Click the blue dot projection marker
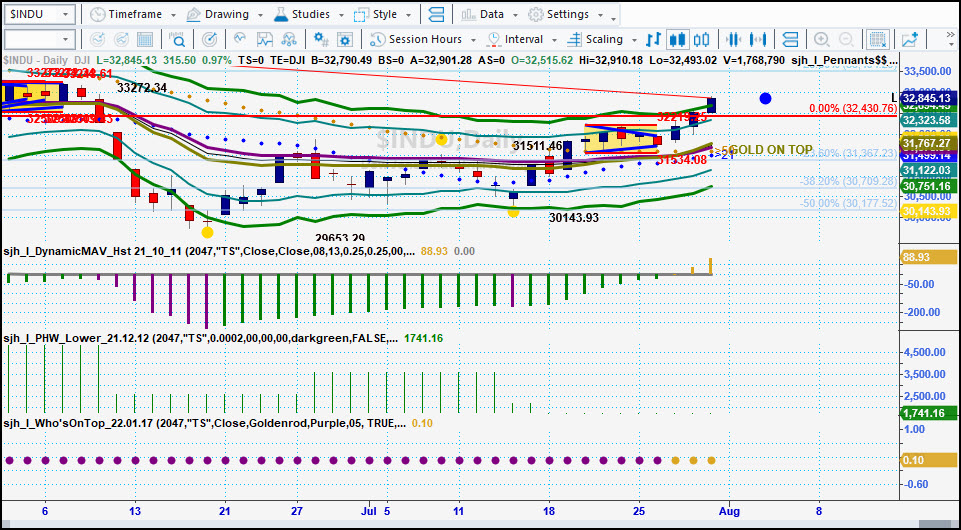Image resolution: width=961 pixels, height=530 pixels. point(765,98)
